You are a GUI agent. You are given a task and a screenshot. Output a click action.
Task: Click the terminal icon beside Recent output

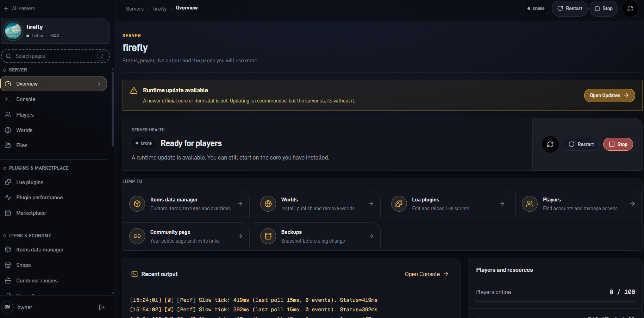click(x=135, y=274)
